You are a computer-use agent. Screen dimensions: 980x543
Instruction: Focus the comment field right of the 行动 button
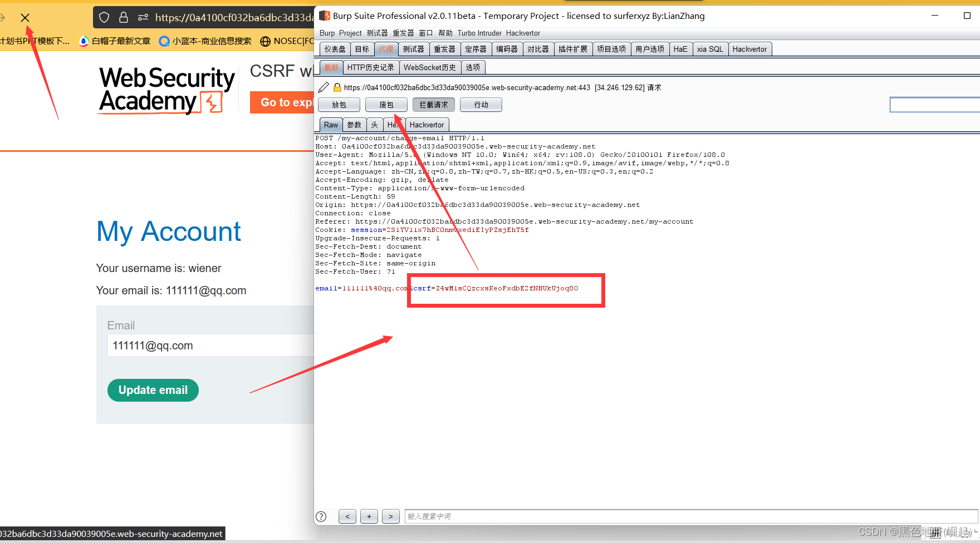[x=934, y=105]
